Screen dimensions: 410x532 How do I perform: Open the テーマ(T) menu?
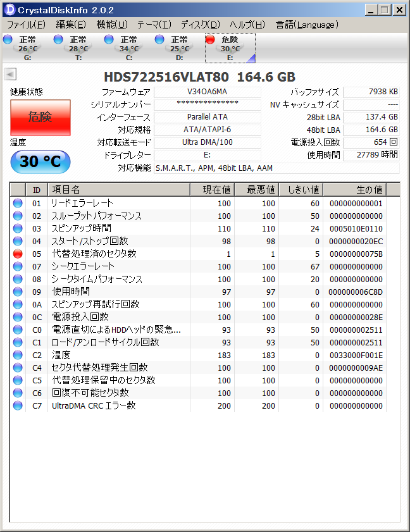pyautogui.click(x=154, y=25)
